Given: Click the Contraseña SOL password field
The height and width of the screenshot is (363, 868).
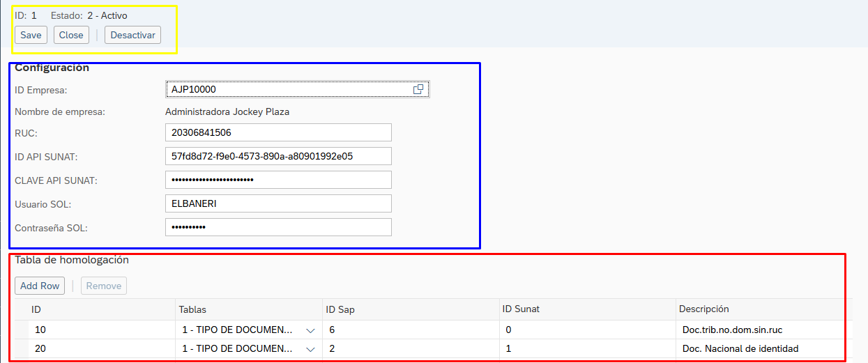Looking at the screenshot, I should click(x=278, y=227).
